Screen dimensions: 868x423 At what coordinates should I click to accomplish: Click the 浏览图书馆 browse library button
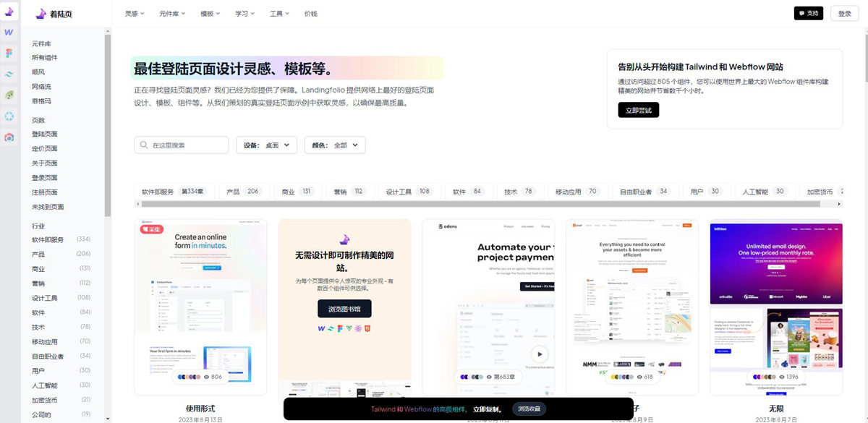click(344, 309)
